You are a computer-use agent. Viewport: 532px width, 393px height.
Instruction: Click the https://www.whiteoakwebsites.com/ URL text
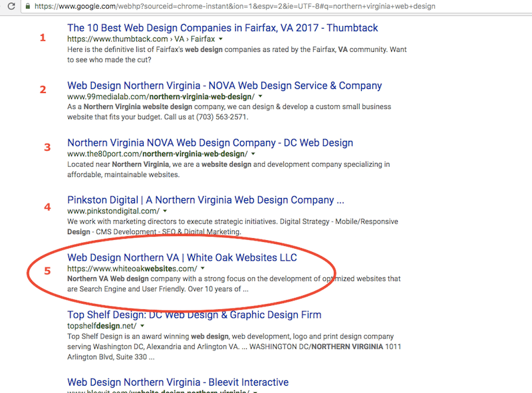132,269
